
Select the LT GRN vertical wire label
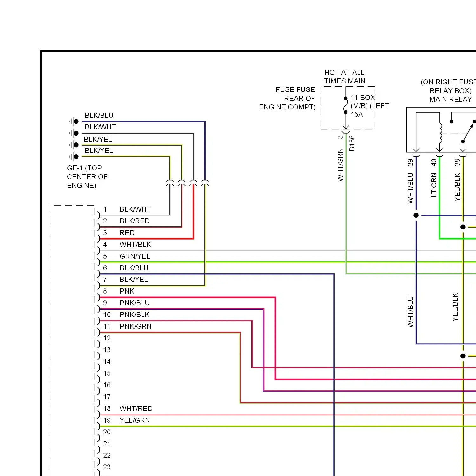click(x=434, y=185)
